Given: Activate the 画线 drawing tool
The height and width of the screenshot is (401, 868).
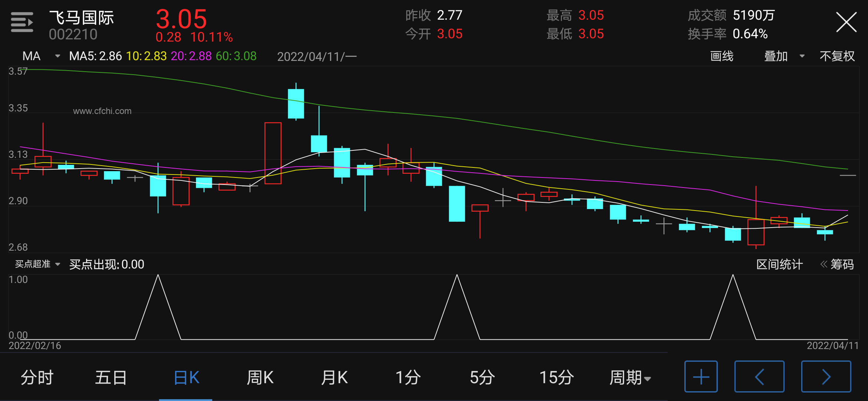Looking at the screenshot, I should [x=721, y=56].
